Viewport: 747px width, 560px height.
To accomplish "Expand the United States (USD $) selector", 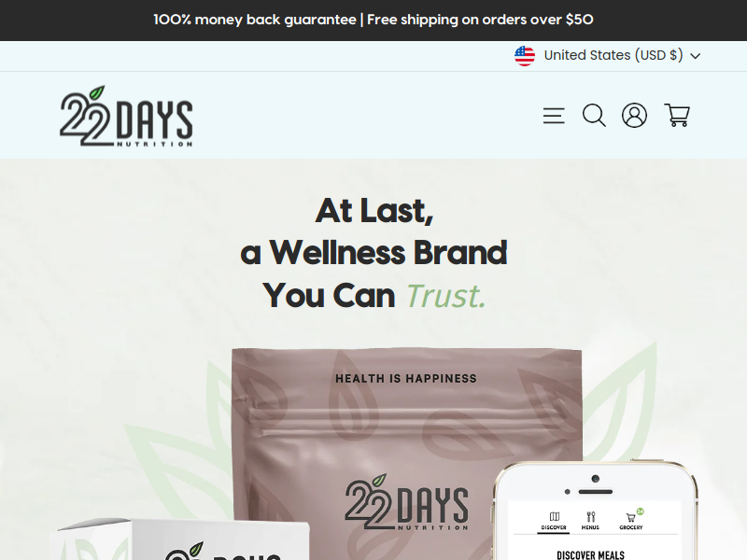I will [x=608, y=56].
